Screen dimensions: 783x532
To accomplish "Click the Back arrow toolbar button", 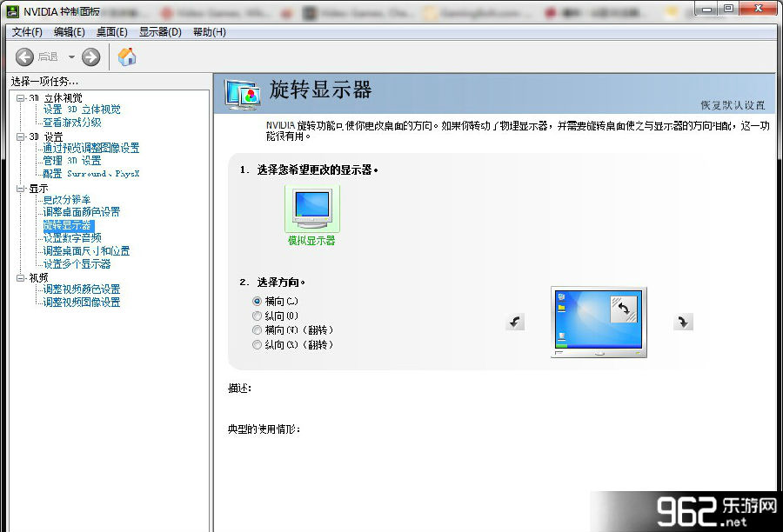I will (x=24, y=57).
